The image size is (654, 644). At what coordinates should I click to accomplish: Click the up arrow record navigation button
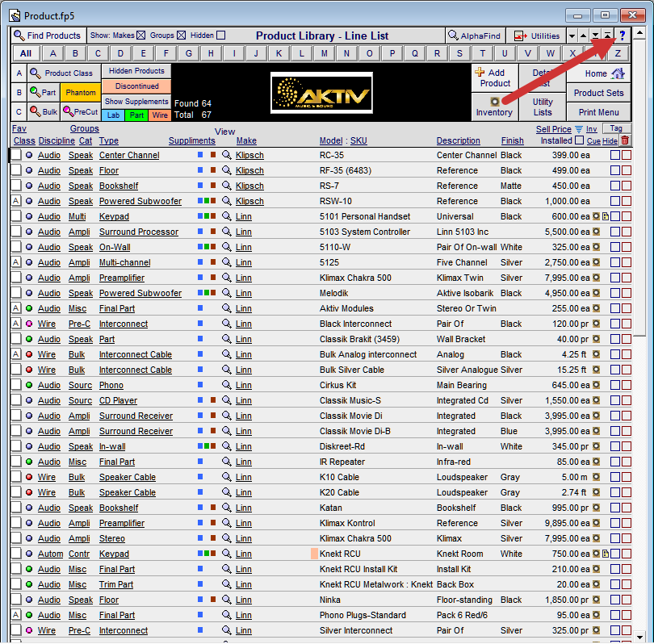[x=584, y=36]
